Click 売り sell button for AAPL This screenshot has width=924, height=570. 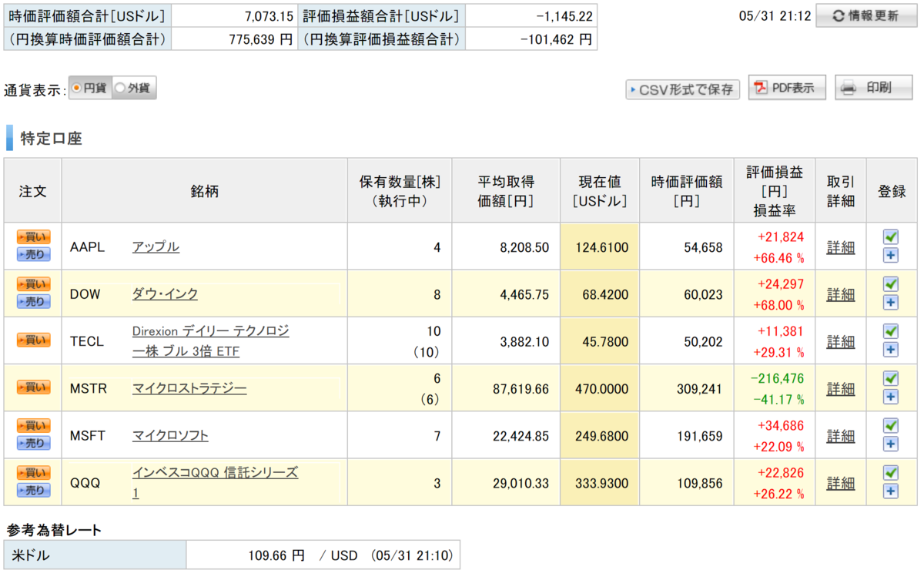point(33,255)
